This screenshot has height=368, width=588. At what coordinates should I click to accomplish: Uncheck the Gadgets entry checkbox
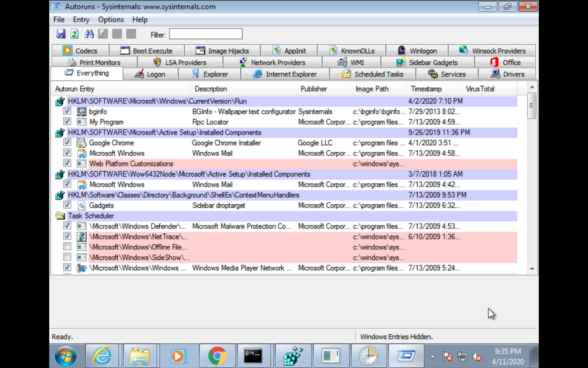[67, 205]
